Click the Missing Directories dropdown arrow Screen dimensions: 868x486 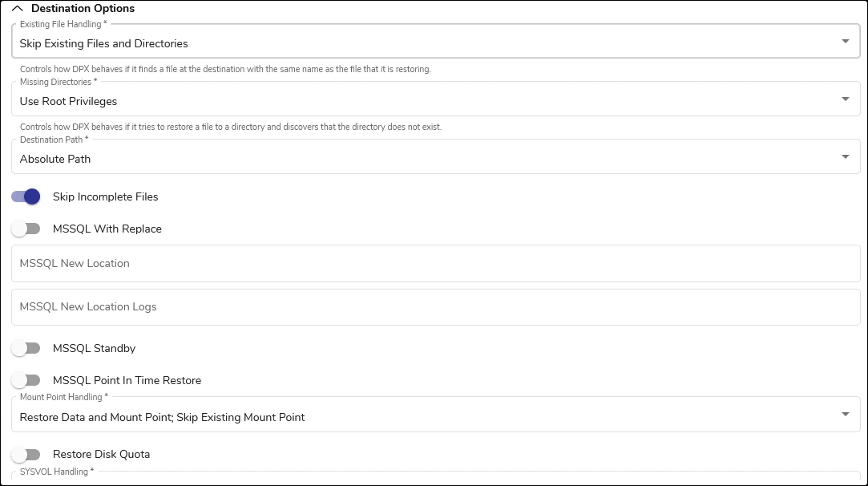click(846, 99)
